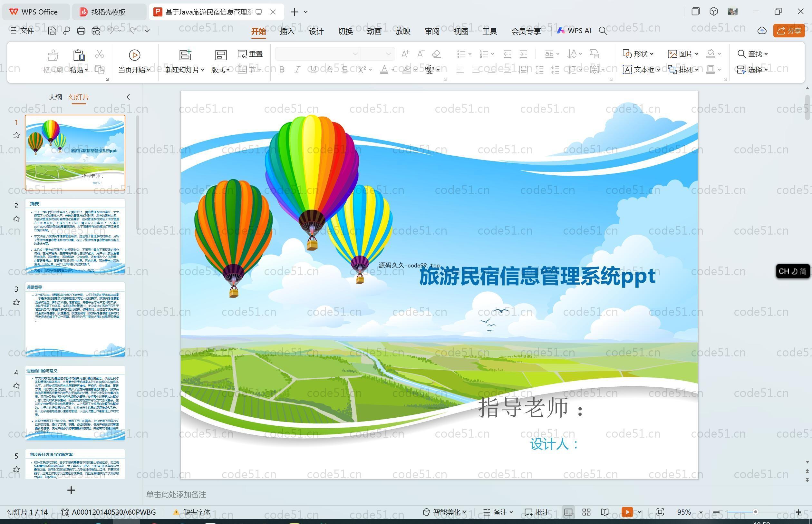Collapse the slide panel chevron

click(128, 97)
